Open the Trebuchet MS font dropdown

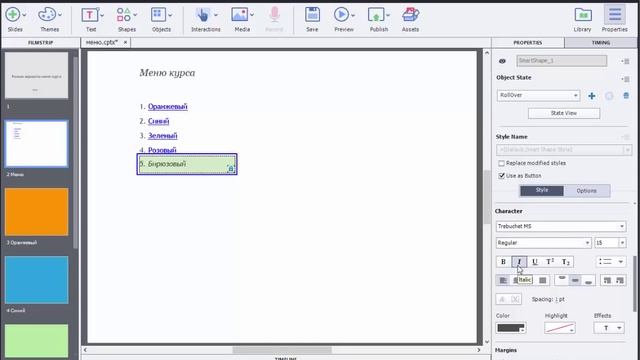point(560,226)
